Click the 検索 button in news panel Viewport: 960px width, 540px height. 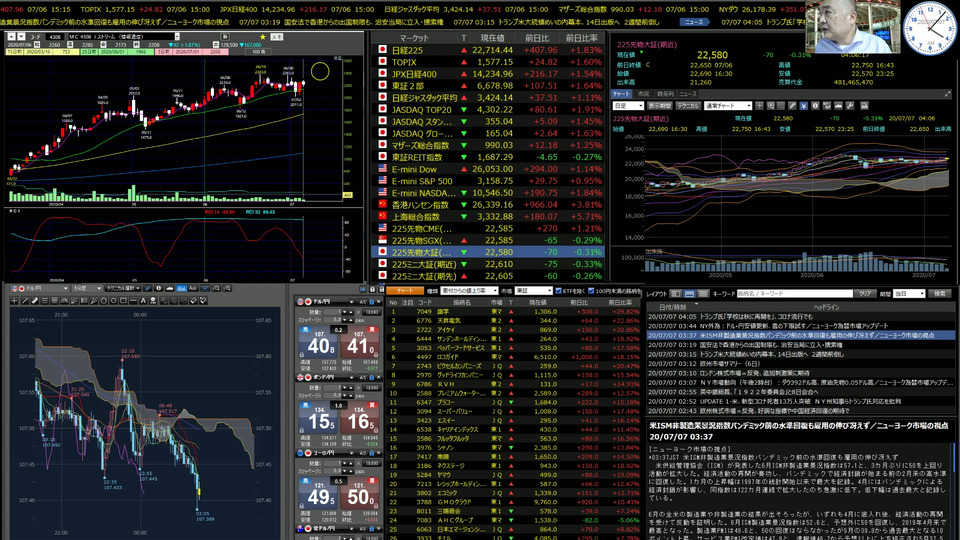940,294
